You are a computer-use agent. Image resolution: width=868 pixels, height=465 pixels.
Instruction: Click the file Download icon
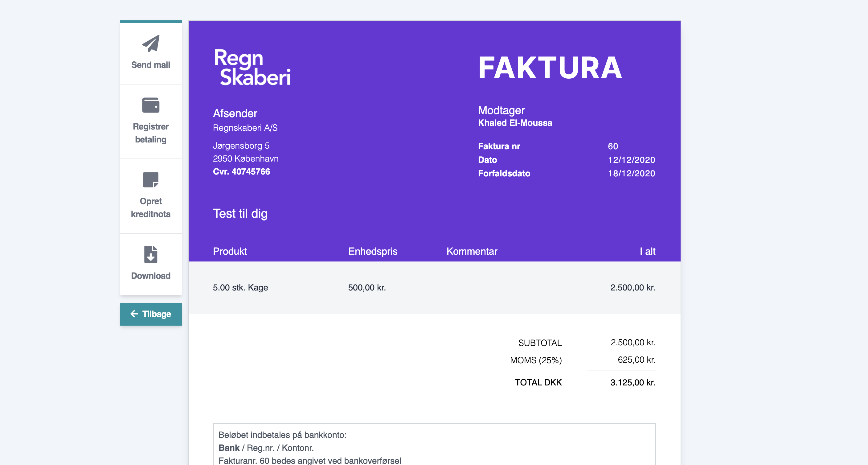151,254
